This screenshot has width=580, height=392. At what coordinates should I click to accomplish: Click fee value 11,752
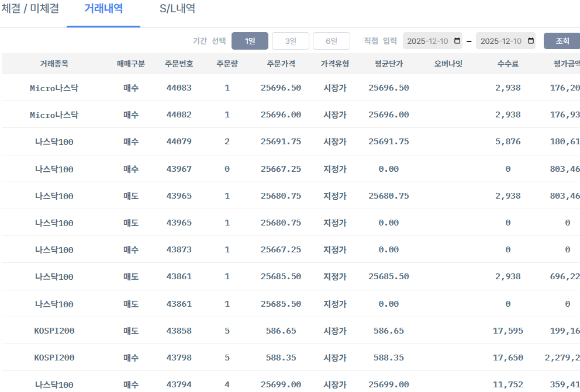pos(508,384)
